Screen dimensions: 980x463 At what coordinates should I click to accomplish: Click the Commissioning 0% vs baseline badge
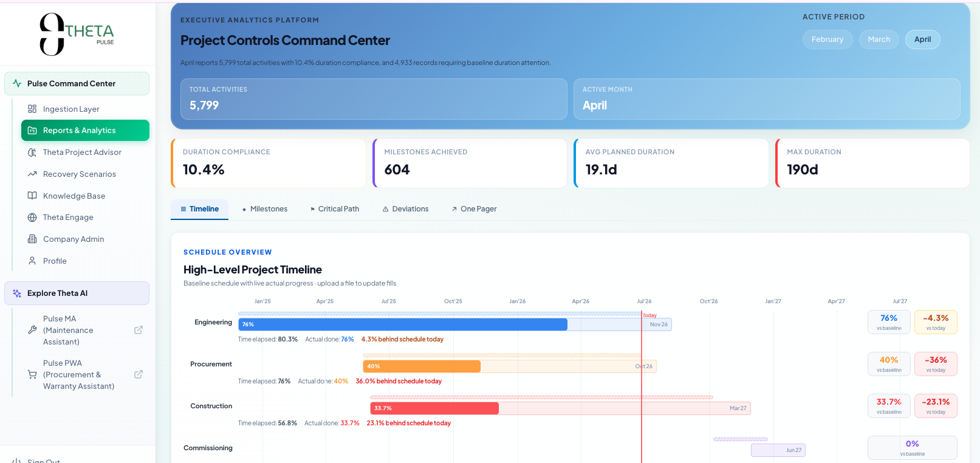[913, 448]
